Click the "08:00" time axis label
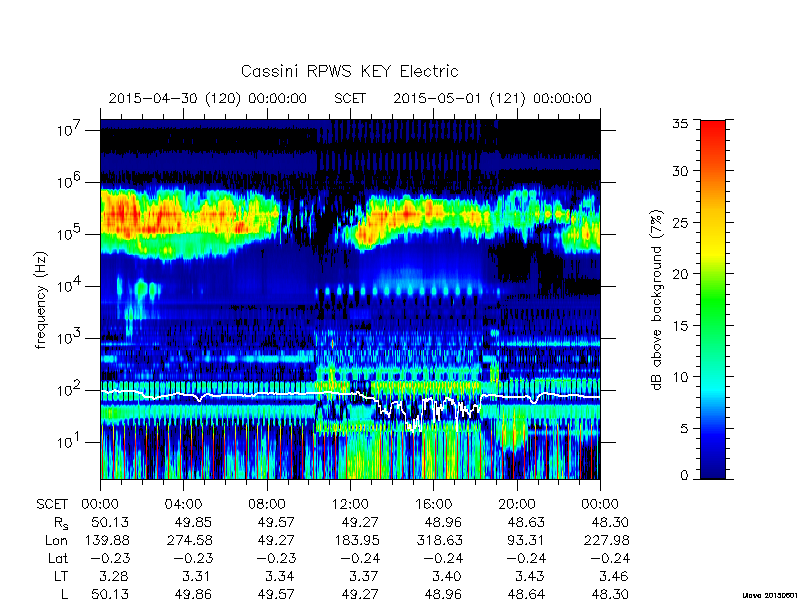Viewport: 800px width, 600px height. (x=266, y=504)
